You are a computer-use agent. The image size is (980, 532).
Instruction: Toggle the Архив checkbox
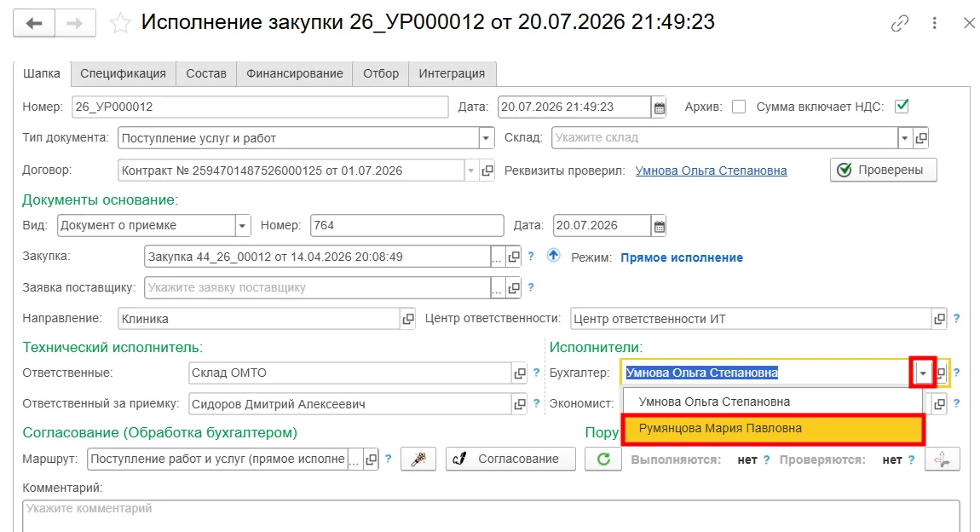coord(739,107)
